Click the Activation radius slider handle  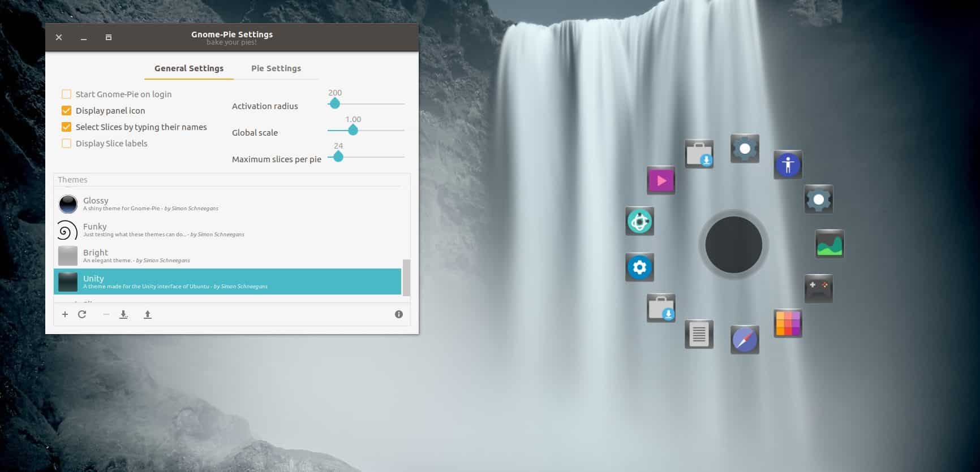334,103
